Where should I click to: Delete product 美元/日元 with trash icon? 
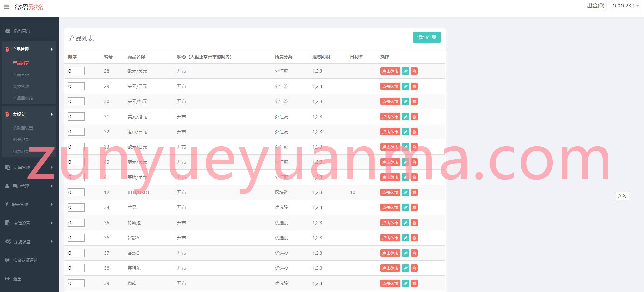coord(414,86)
